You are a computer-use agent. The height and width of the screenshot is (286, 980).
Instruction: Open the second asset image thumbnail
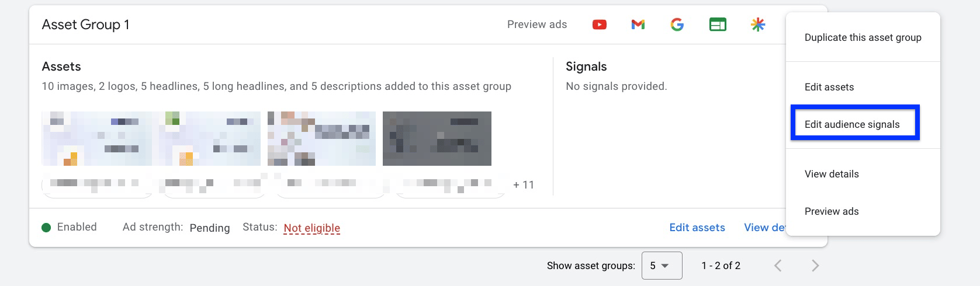[210, 139]
